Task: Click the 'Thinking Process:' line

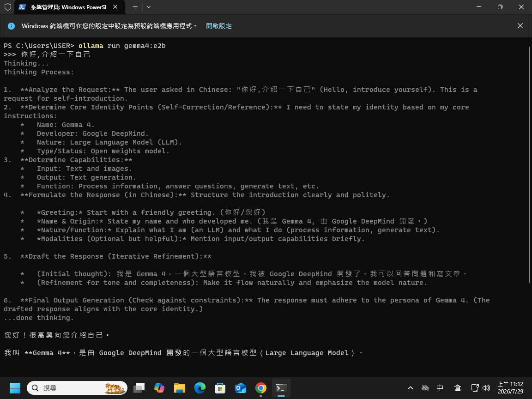Action: pos(39,72)
